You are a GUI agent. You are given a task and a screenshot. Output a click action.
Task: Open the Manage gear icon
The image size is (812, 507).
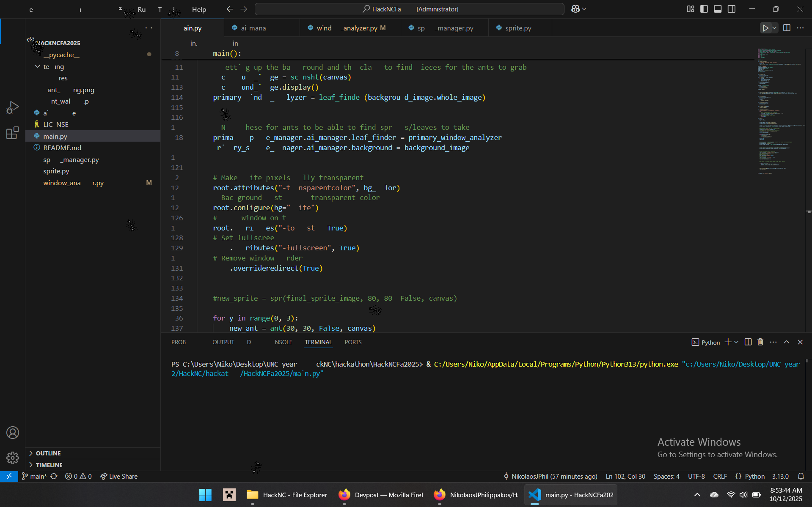pyautogui.click(x=12, y=458)
